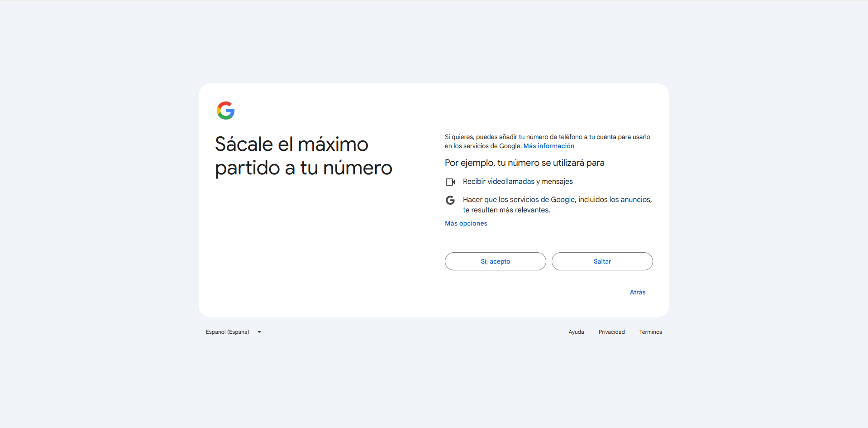Click the text about Google services and ads

click(x=557, y=205)
